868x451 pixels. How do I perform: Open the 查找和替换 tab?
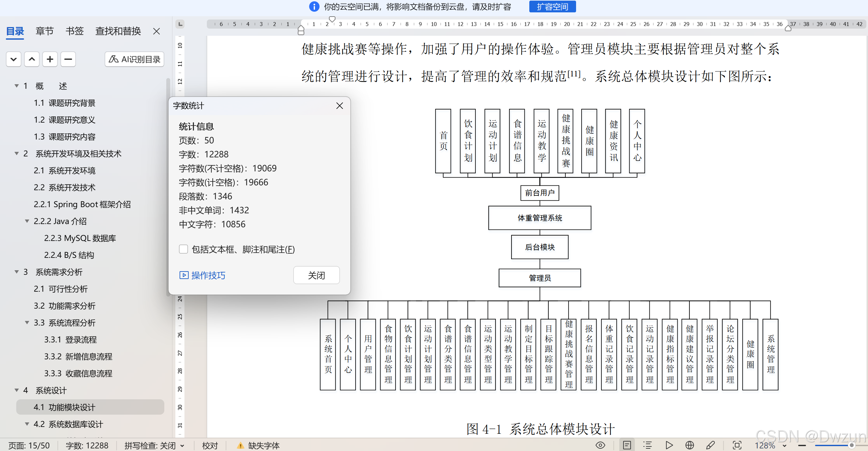tap(118, 31)
